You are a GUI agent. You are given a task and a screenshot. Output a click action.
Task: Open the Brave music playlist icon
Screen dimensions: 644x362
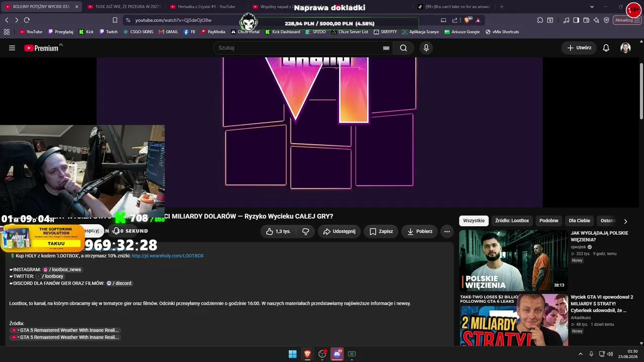click(x=567, y=20)
